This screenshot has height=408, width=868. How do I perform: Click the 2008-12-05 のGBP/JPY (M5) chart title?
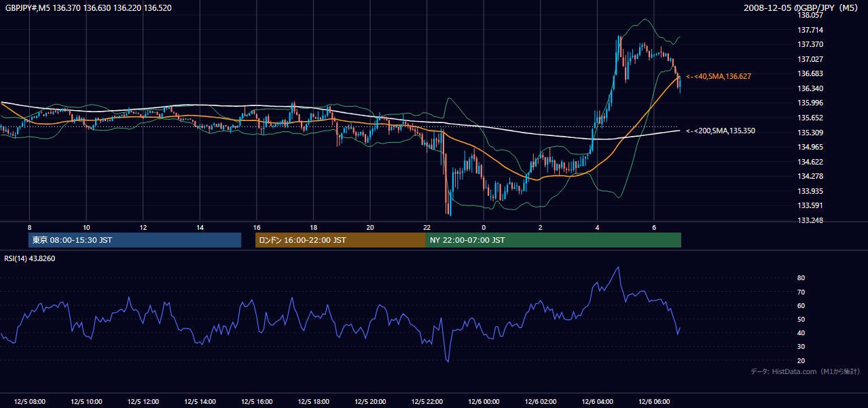point(802,8)
